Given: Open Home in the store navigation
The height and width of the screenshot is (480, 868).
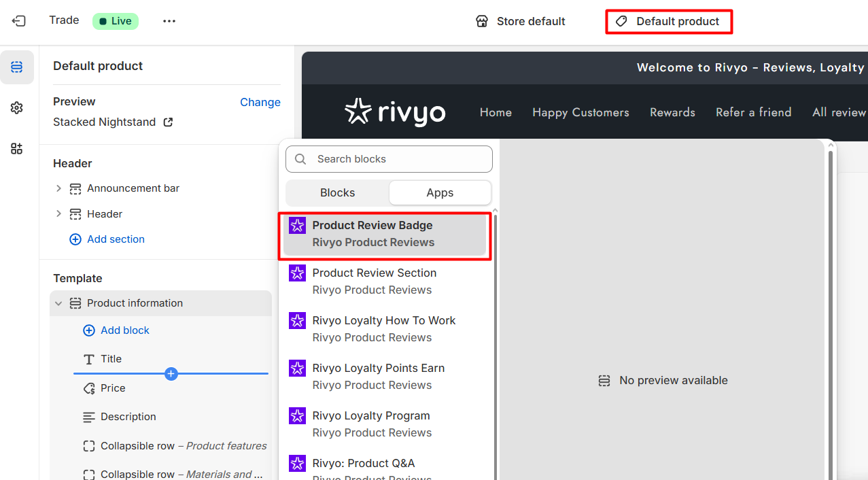Looking at the screenshot, I should [x=496, y=112].
